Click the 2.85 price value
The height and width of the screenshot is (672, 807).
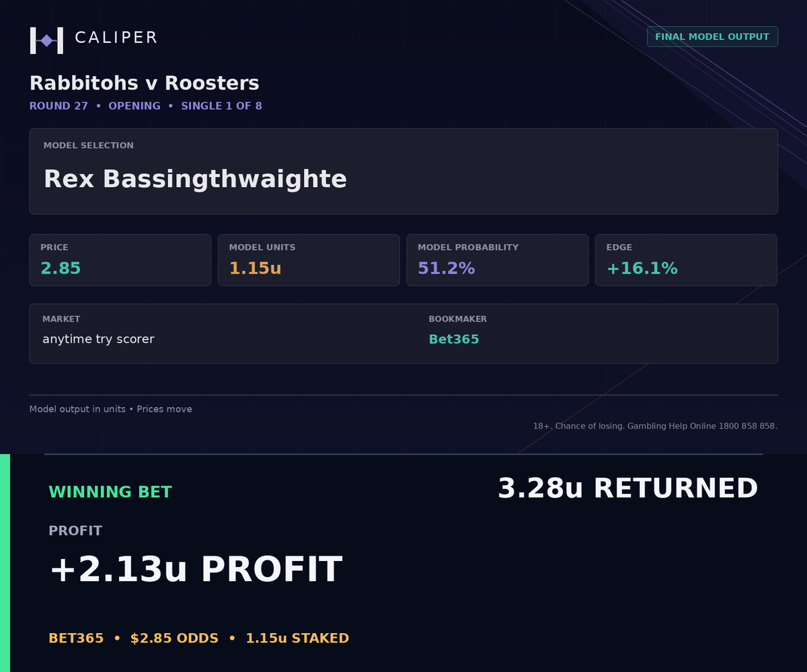tap(61, 268)
